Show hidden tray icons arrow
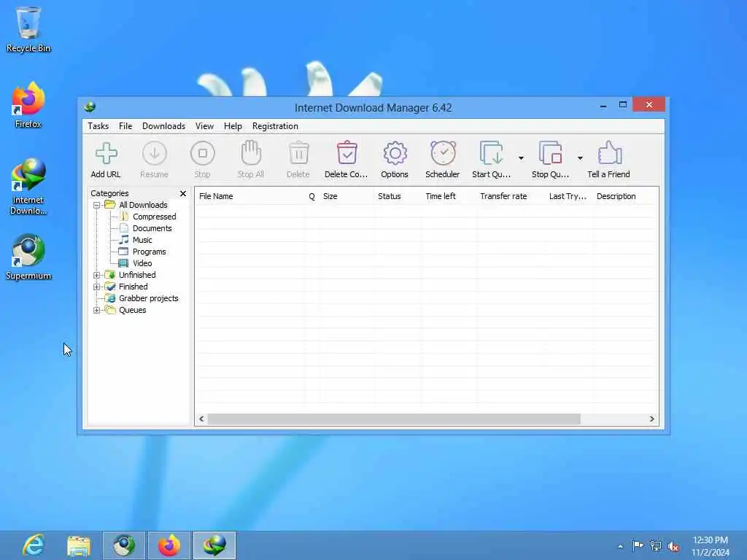Screen dimensions: 747x560 pyautogui.click(x=620, y=546)
